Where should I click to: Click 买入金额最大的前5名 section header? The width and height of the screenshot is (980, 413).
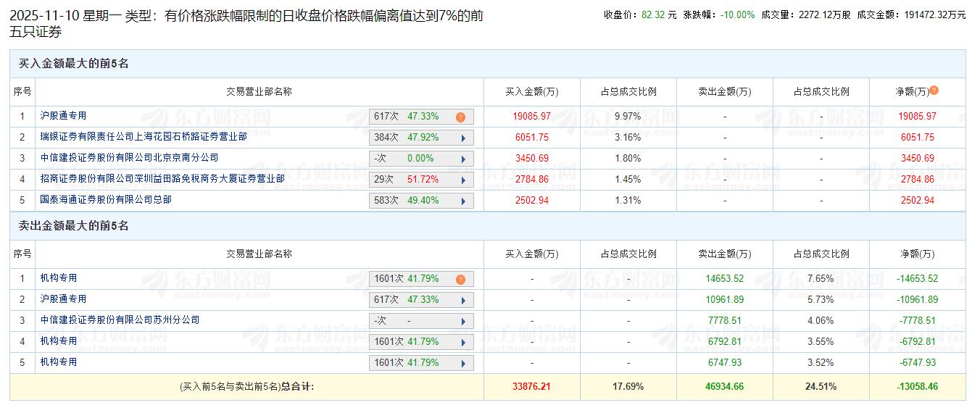[x=73, y=64]
